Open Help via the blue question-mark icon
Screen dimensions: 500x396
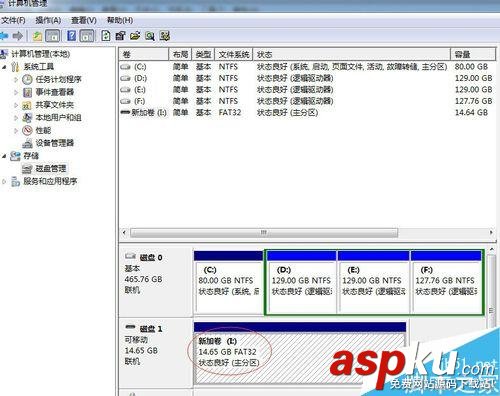coord(71,36)
